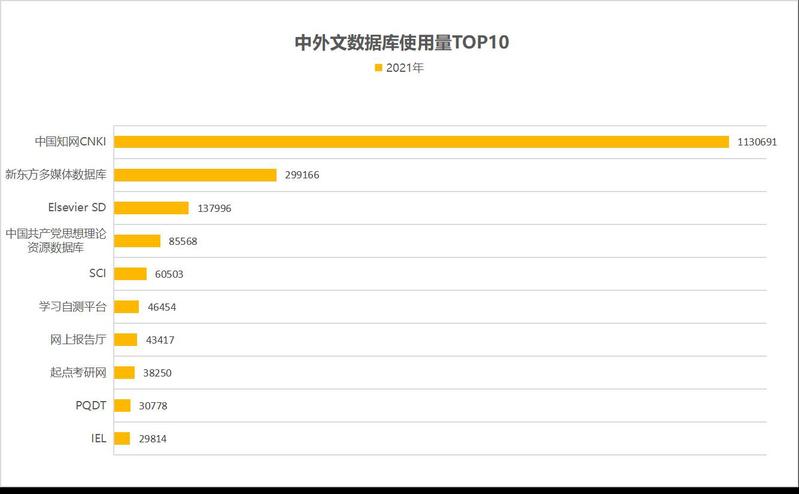799x494 pixels.
Task: Click the orange 2021年 legend swatch
Action: coord(378,68)
